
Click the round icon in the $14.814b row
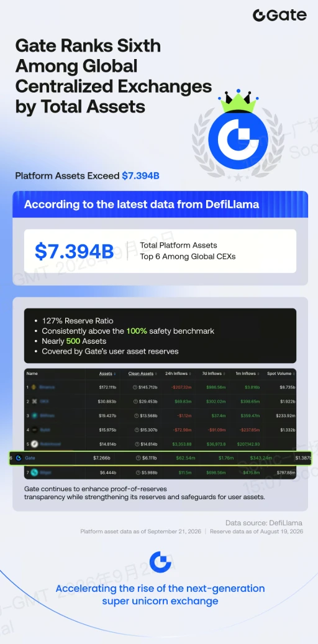[35, 444]
